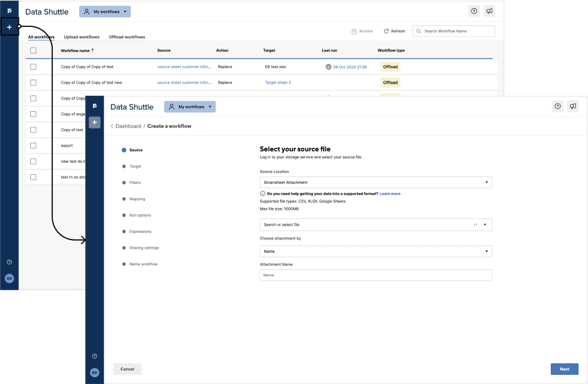Click the Smartsheet logo in front window sidebar
588x384 pixels.
pyautogui.click(x=95, y=106)
